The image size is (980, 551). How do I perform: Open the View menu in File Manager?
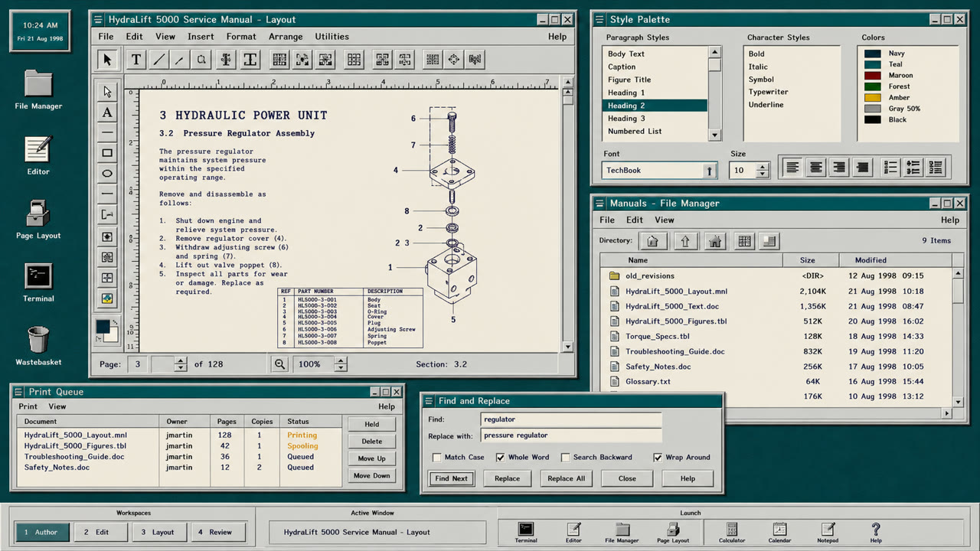tap(665, 220)
